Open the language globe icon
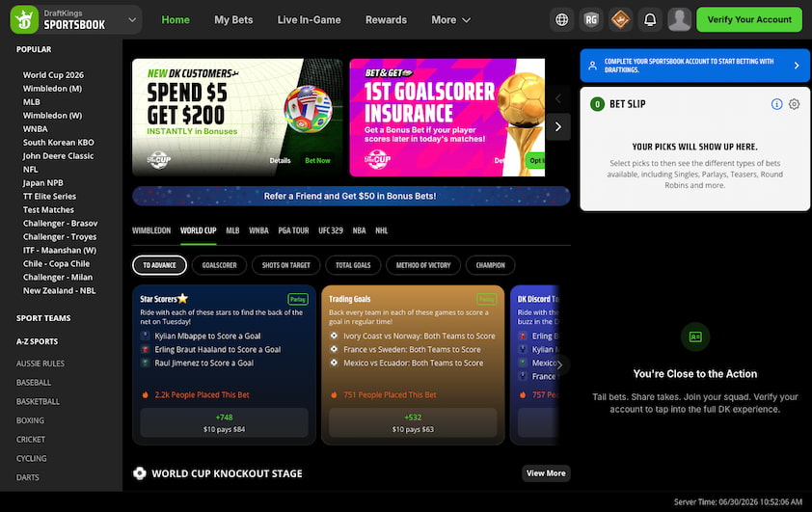This screenshot has width=812, height=512. 561,19
